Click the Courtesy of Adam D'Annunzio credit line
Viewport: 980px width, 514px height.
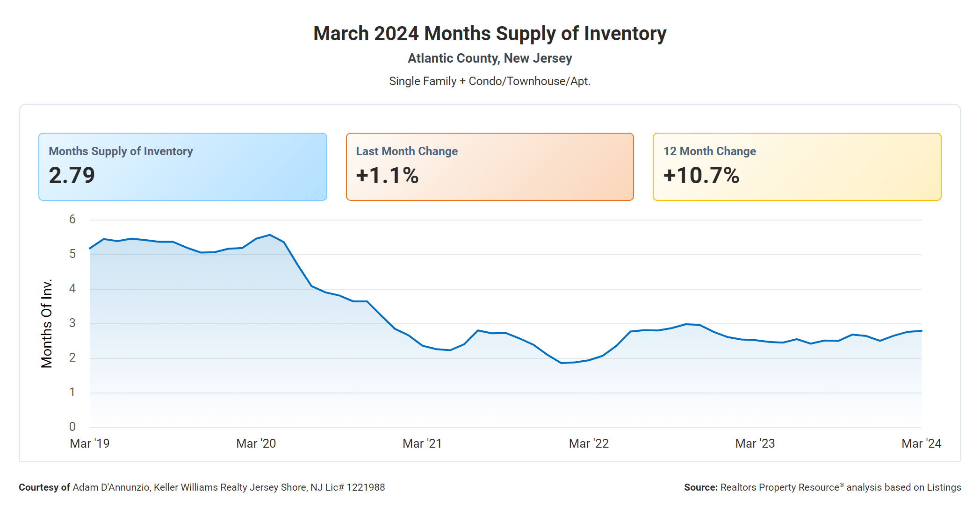pos(202,487)
